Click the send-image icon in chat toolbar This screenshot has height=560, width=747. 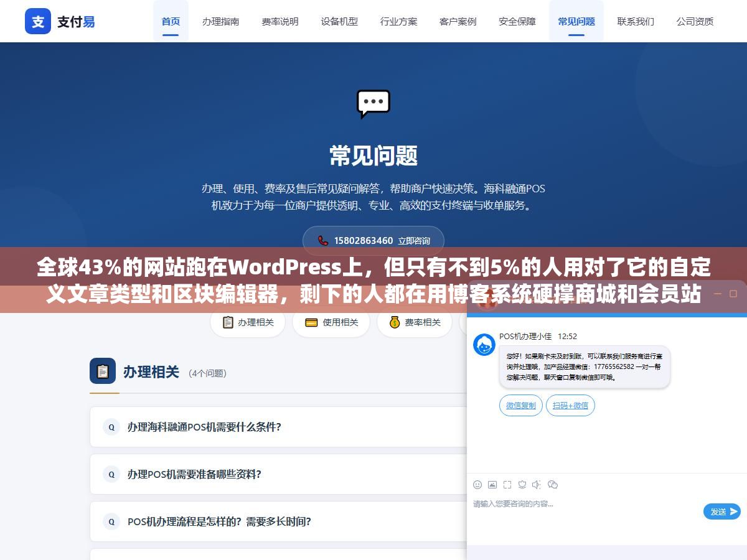(492, 485)
